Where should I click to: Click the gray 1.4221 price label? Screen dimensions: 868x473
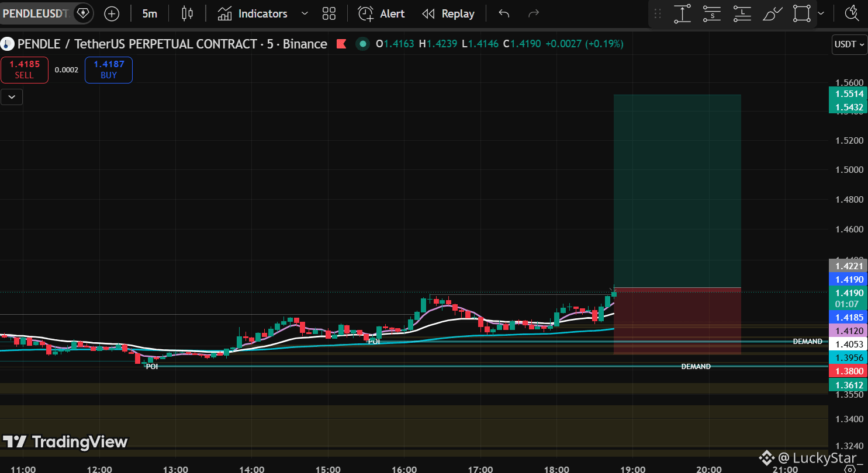click(x=849, y=266)
